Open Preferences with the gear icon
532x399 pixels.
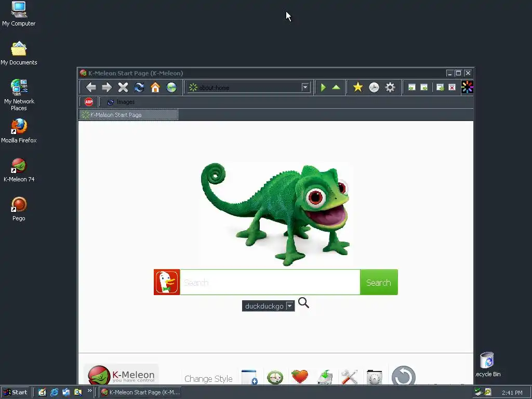point(390,87)
